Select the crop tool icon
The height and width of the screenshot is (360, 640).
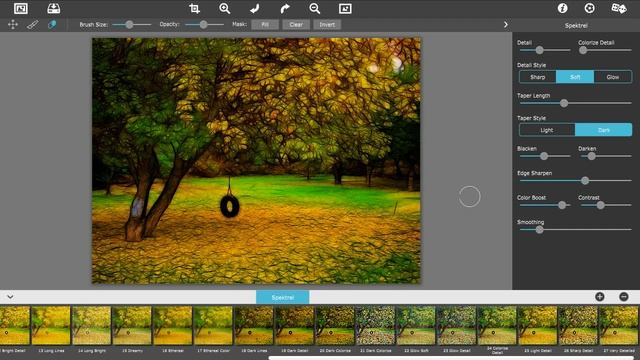pos(194,8)
